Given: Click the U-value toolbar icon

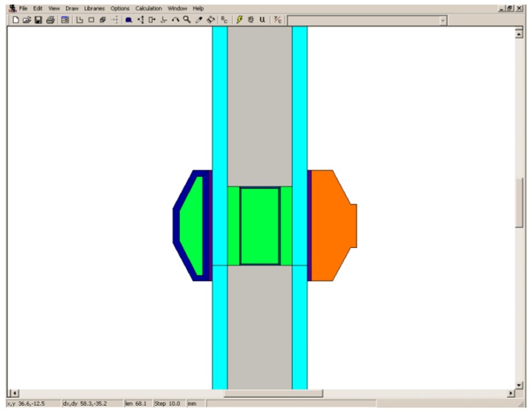Looking at the screenshot, I should coord(262,20).
